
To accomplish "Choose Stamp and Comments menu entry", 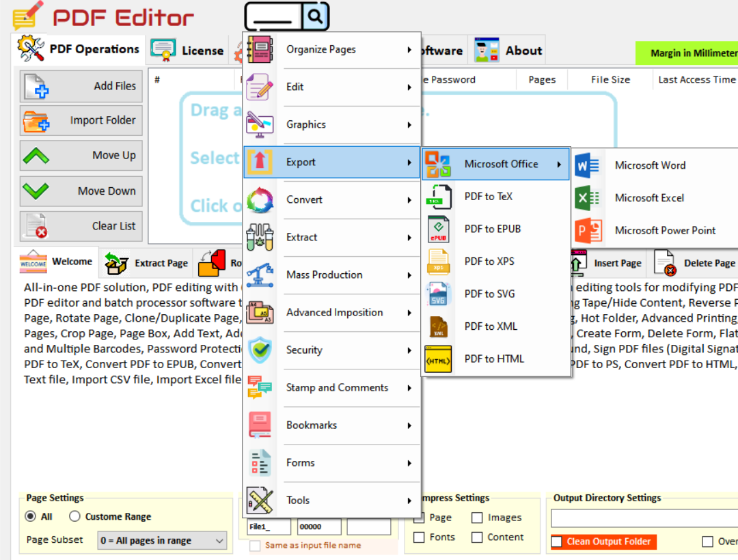I will 332,388.
